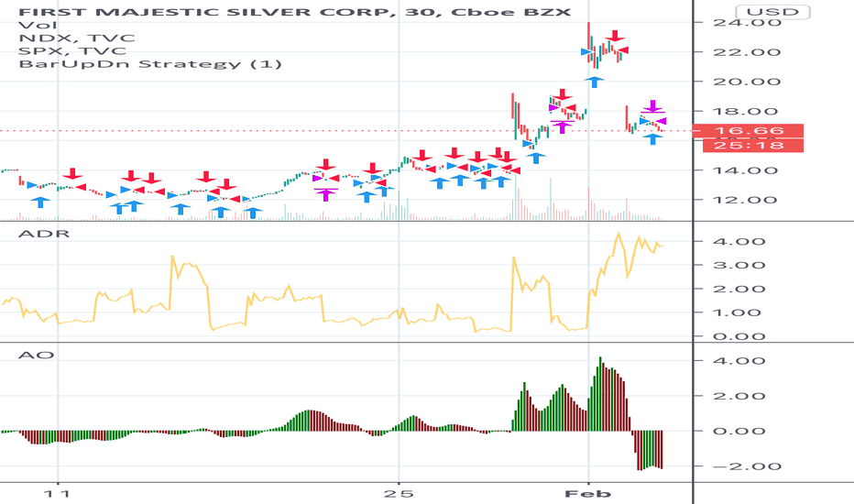
Task: Click the current price label 16.66
Action: coord(750,131)
